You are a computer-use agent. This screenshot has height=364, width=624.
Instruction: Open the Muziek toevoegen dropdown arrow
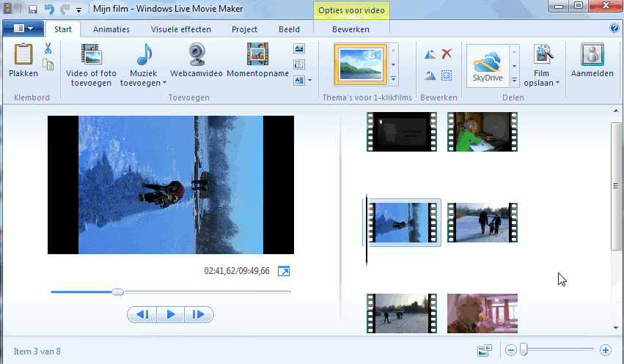[x=164, y=83]
